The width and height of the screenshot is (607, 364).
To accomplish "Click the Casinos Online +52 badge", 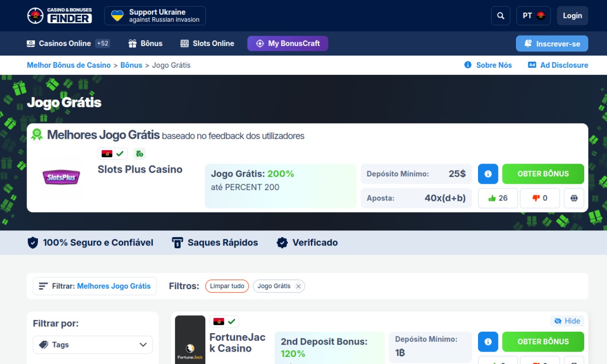I will tap(102, 44).
